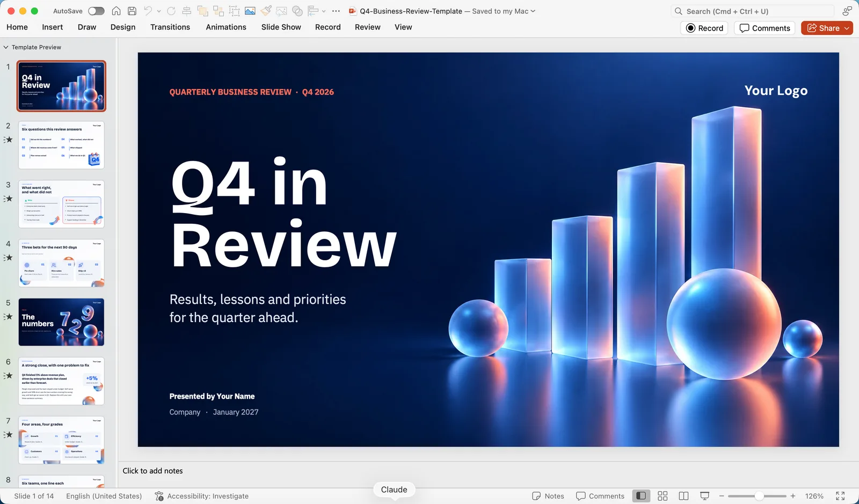
Task: Start Slide Show from status bar icon
Action: point(705,496)
